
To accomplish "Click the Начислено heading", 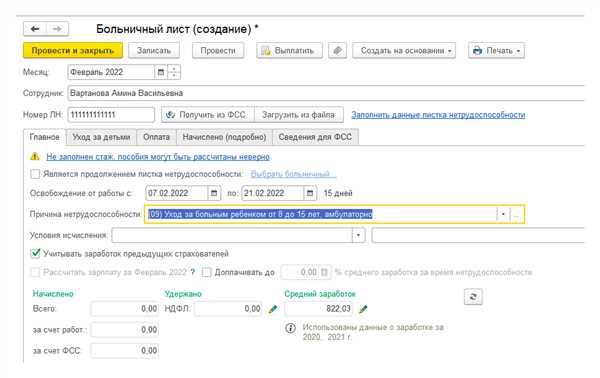I will 53,294.
